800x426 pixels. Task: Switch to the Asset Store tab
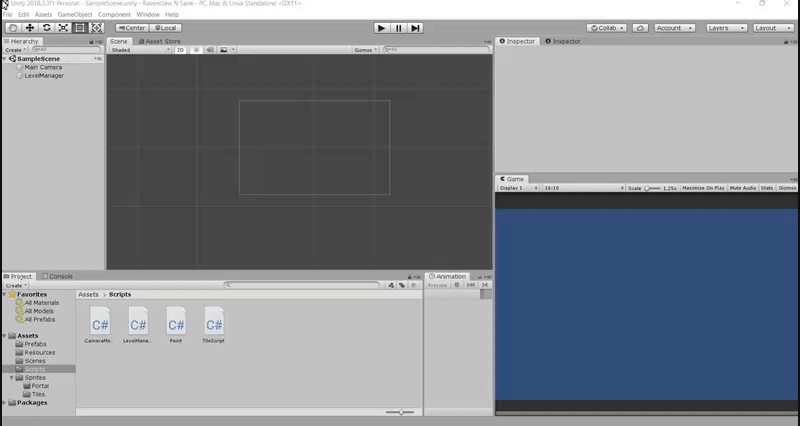point(159,41)
